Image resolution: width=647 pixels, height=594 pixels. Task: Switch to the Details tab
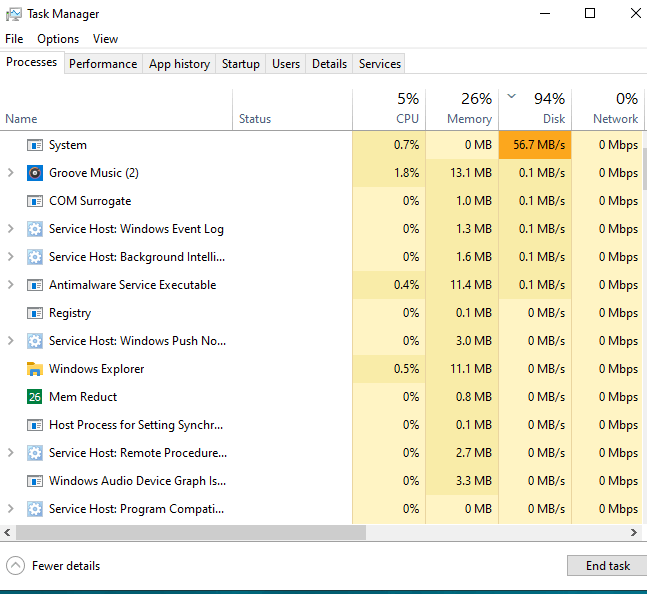pos(329,64)
